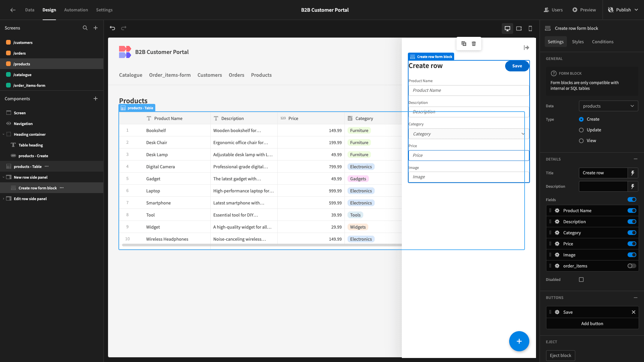Remove the Save button entry
644x362 pixels.
click(x=634, y=312)
